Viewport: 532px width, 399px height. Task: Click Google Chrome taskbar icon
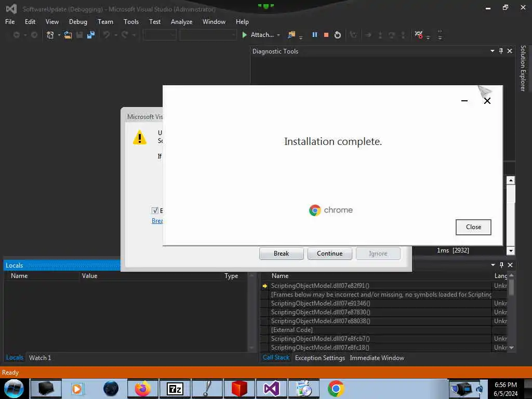click(x=336, y=389)
